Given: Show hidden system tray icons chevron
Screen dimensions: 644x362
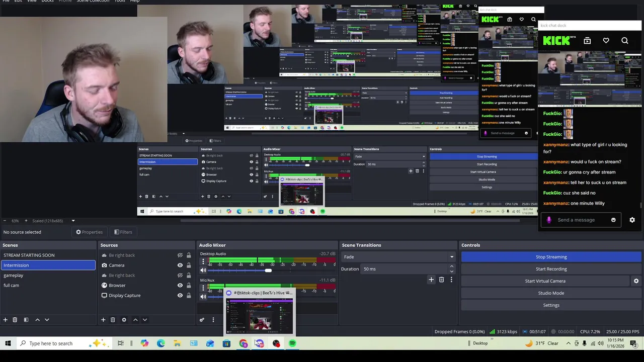Looking at the screenshot, I should (x=569, y=343).
